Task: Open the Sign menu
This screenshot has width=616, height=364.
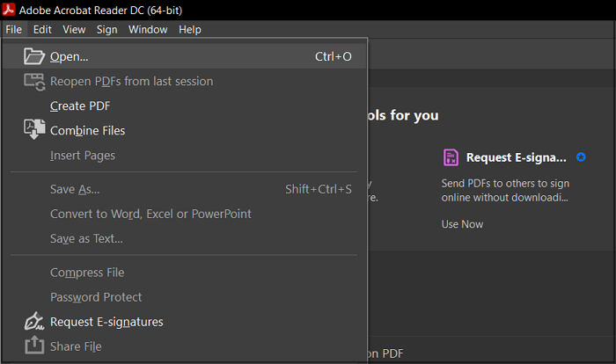Action: coord(106,29)
